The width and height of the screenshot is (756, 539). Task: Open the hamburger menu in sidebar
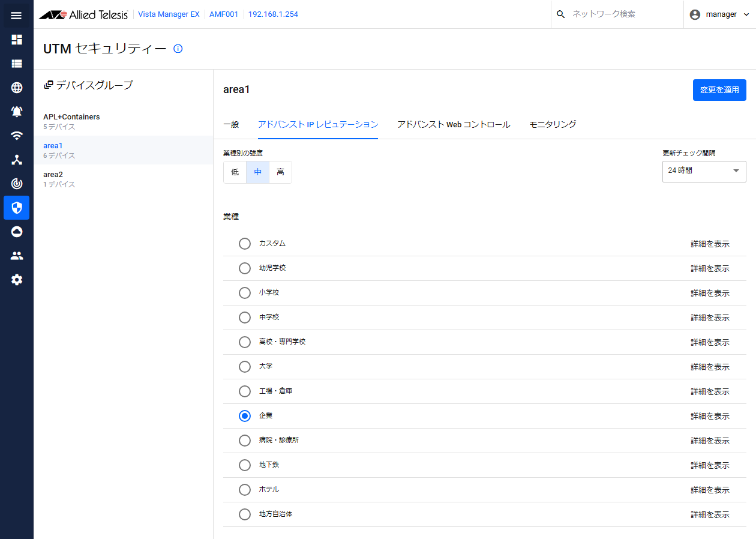coord(16,16)
